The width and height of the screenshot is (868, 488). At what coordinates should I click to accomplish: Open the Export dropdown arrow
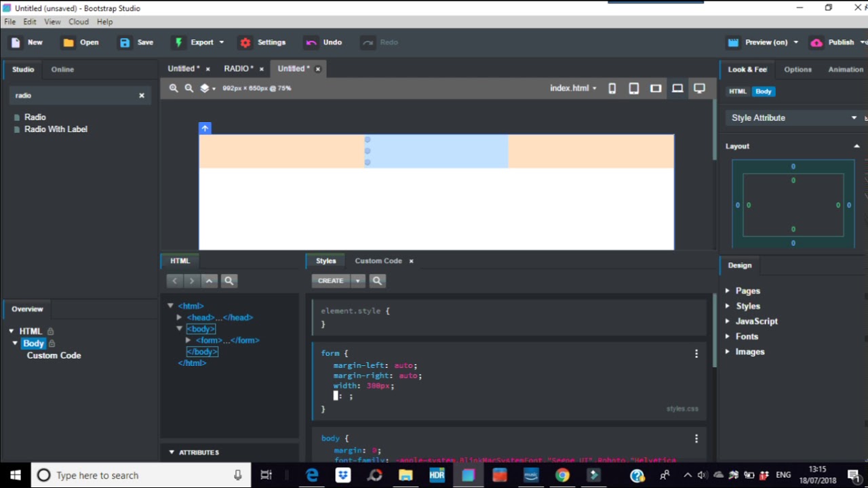(221, 42)
